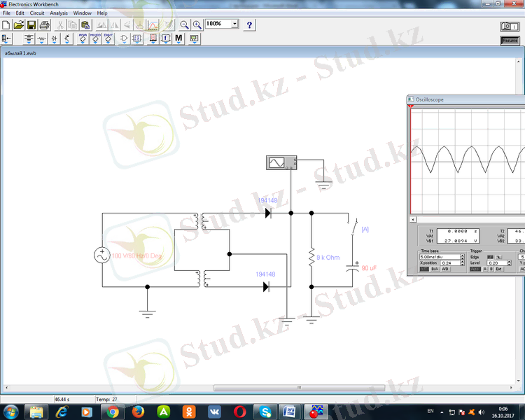This screenshot has width=525, height=420.
Task: Open the Miscellaneous 'M' parts bin
Action: (x=179, y=38)
